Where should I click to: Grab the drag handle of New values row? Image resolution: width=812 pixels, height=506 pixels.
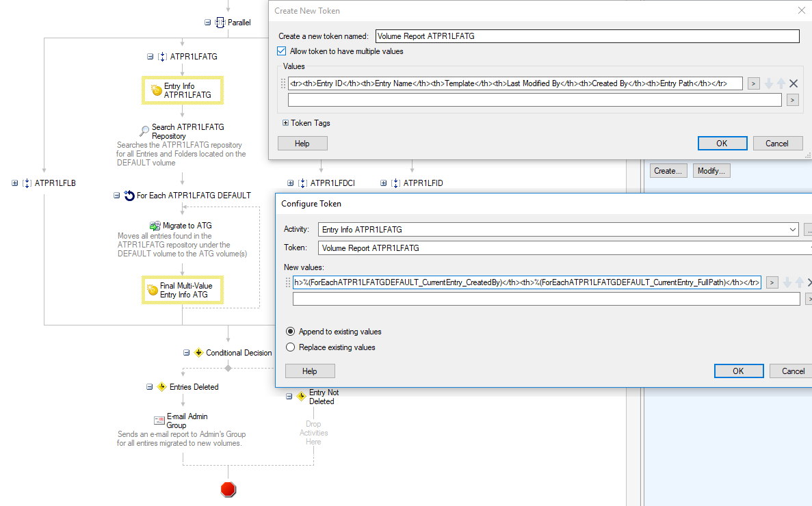coord(288,282)
